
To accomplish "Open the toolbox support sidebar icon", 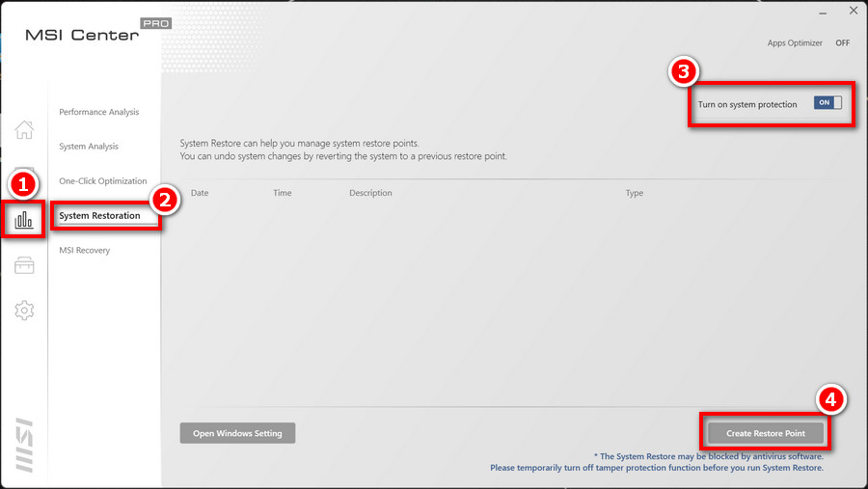I will (x=24, y=265).
